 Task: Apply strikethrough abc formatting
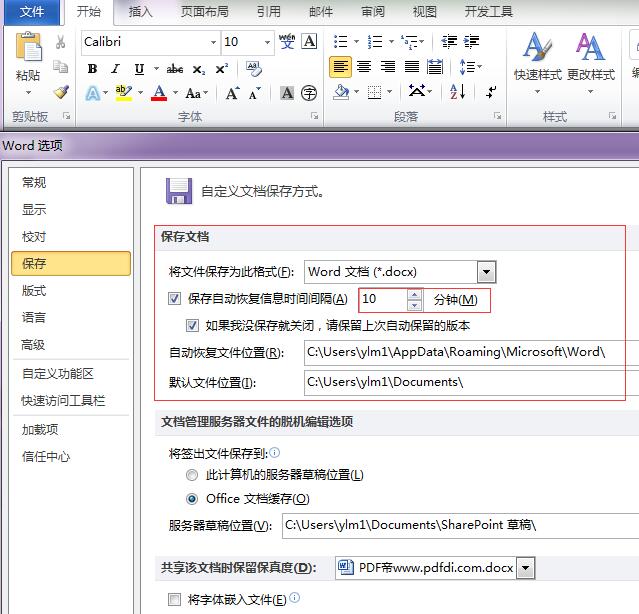pyautogui.click(x=174, y=69)
